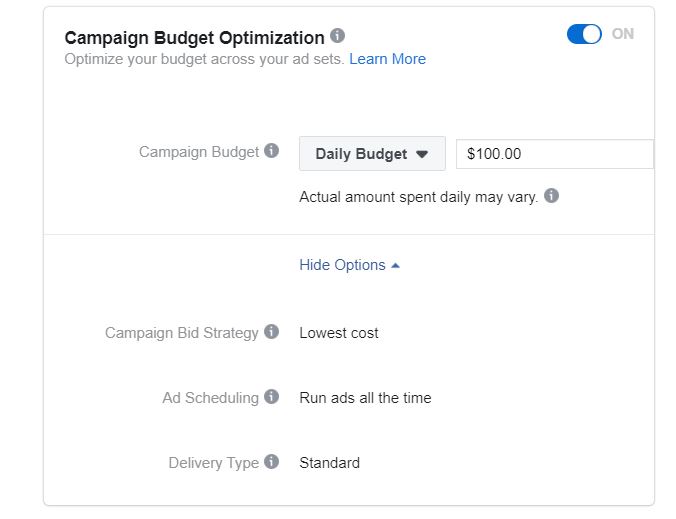Click the ON label beside the toggle

[623, 34]
